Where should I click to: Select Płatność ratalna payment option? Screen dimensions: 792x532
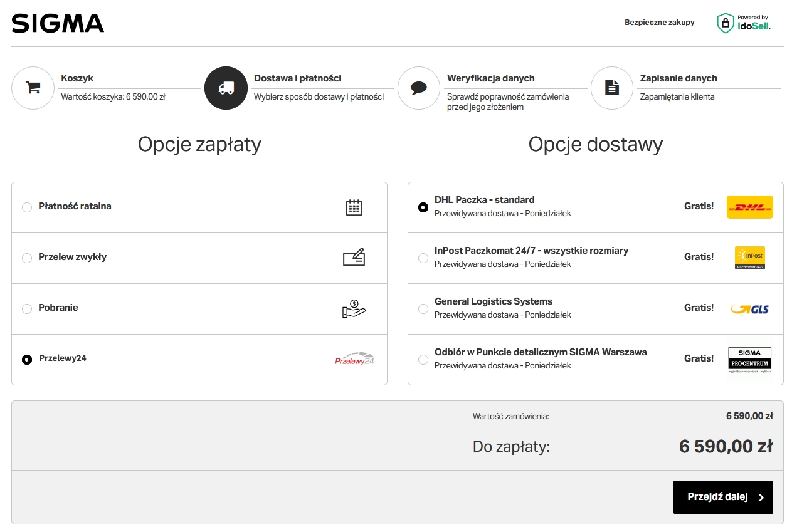(x=27, y=207)
